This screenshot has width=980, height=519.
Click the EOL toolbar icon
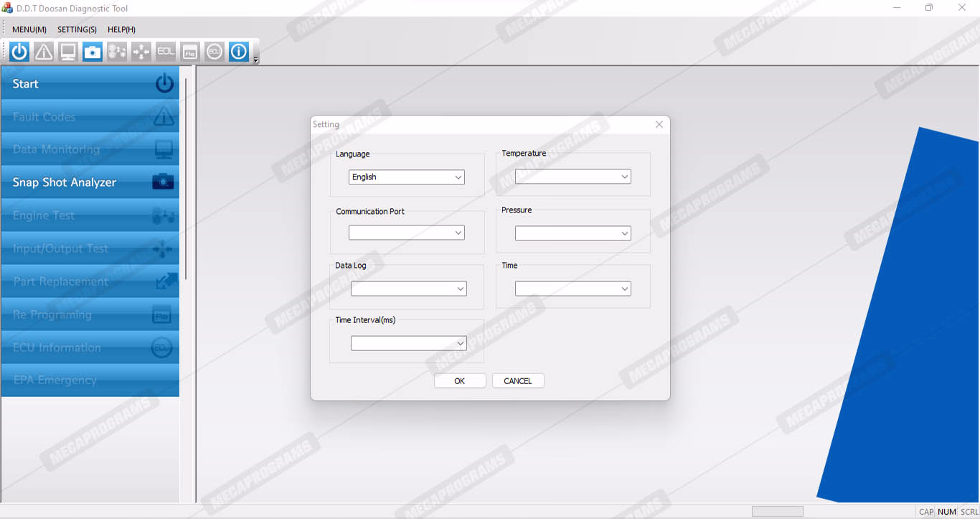166,52
